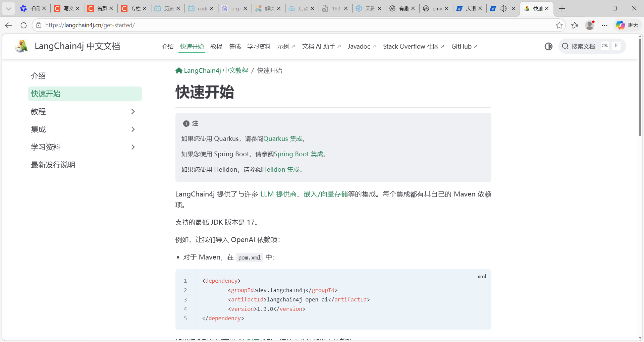Open the GitHub link in navbar
This screenshot has width=644, height=342.
464,46
